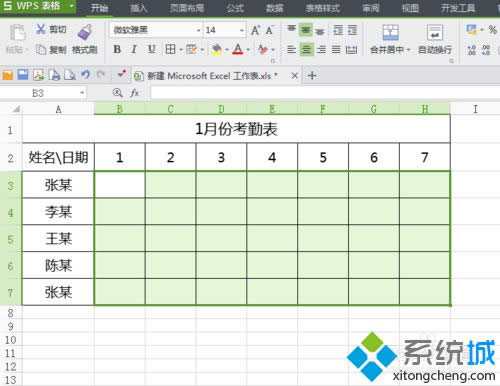Click the Wrap Text icon
500x386 pixels.
point(435,33)
